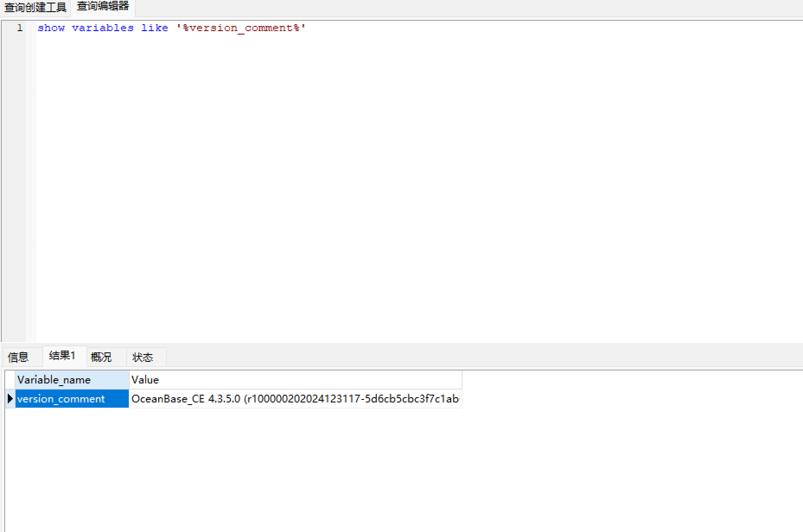Select the version_comment cell

(x=72, y=399)
